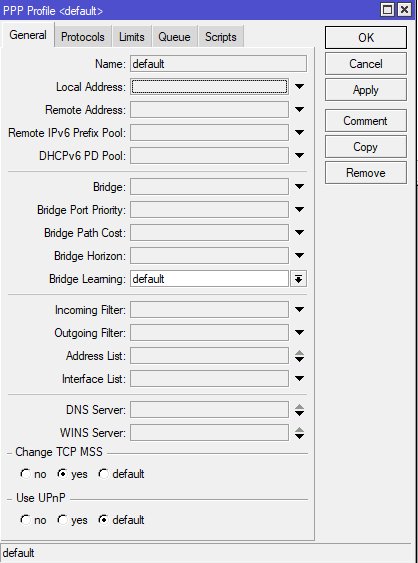
Task: Click the WINS Server up-down arrows
Action: 299,433
